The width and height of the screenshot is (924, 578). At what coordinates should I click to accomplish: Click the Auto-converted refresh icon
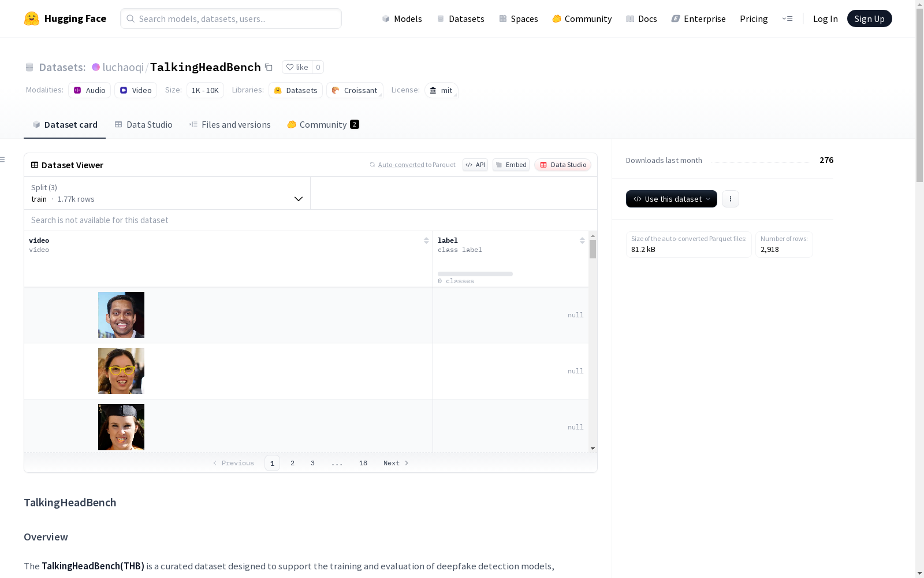point(372,165)
